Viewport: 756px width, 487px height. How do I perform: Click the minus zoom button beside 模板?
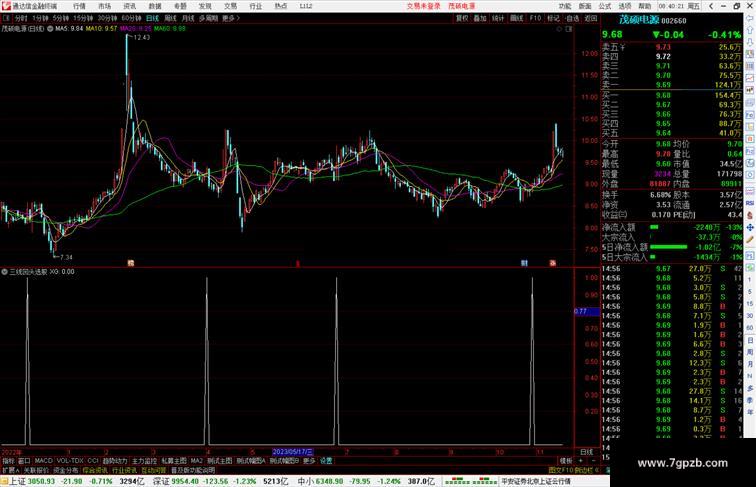(592, 461)
